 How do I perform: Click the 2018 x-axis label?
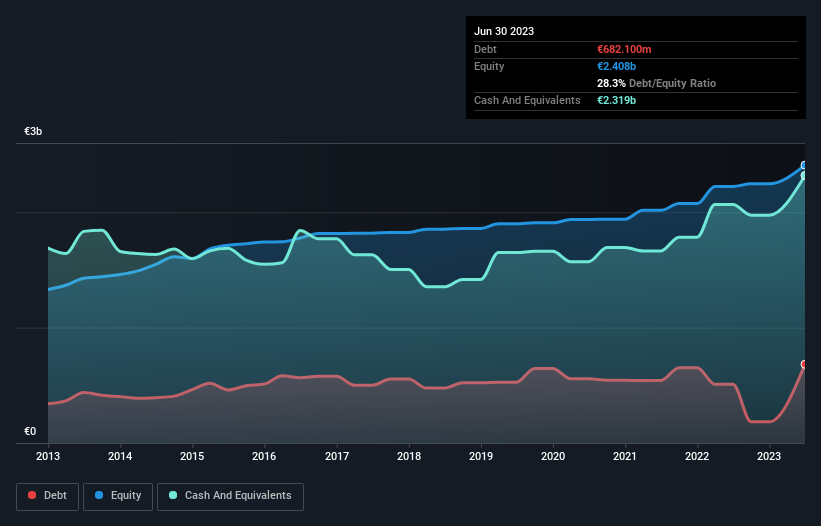[409, 456]
